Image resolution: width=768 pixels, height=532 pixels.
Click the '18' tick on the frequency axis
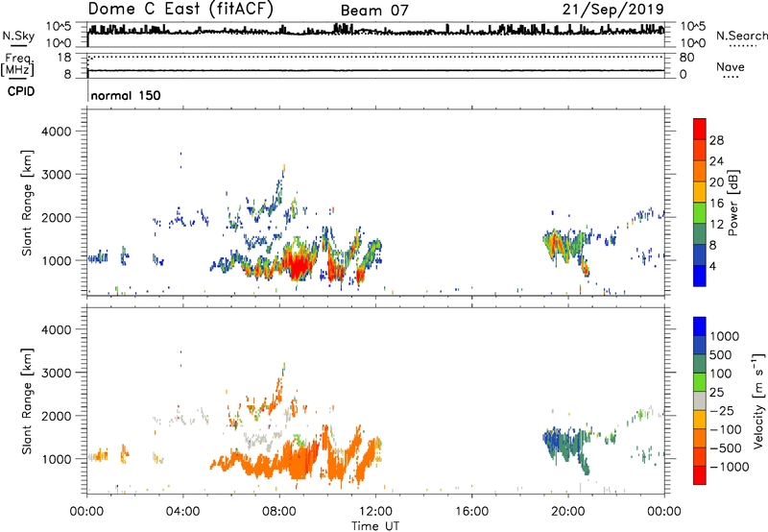(64, 58)
